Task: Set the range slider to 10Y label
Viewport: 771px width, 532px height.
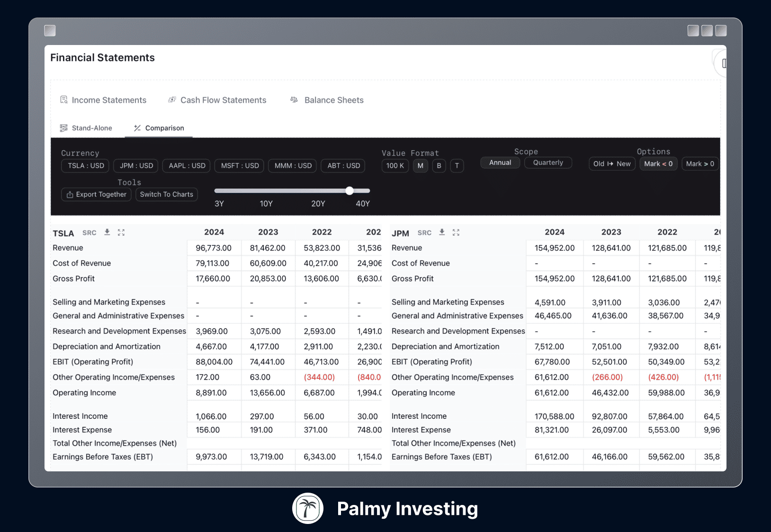Action: 266,204
